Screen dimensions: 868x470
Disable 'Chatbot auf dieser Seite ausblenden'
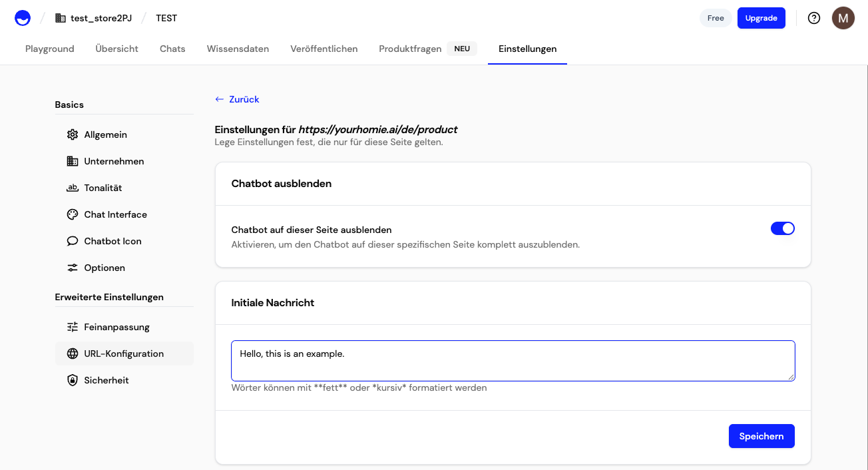[783, 228]
